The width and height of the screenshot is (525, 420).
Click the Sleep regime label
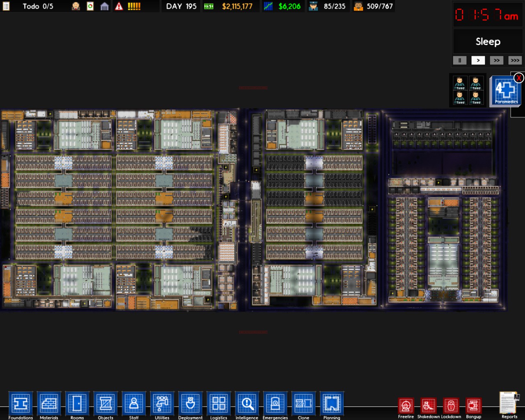[488, 41]
